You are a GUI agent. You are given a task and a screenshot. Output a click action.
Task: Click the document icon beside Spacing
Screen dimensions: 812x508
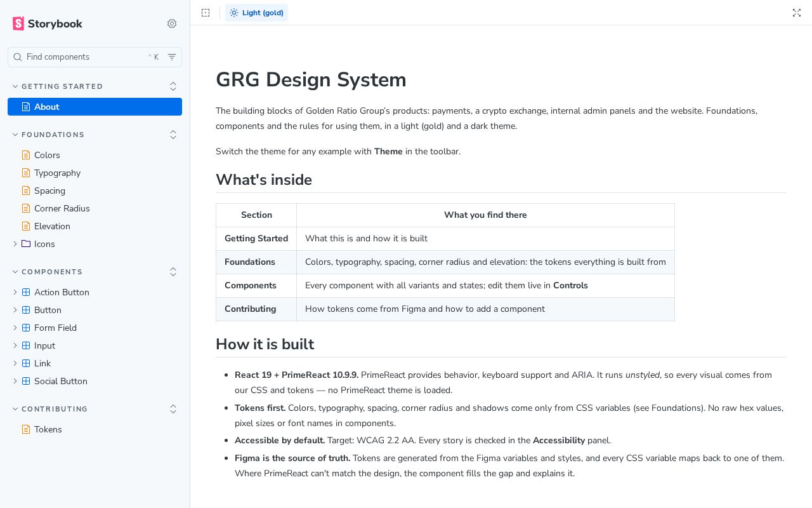click(x=26, y=190)
